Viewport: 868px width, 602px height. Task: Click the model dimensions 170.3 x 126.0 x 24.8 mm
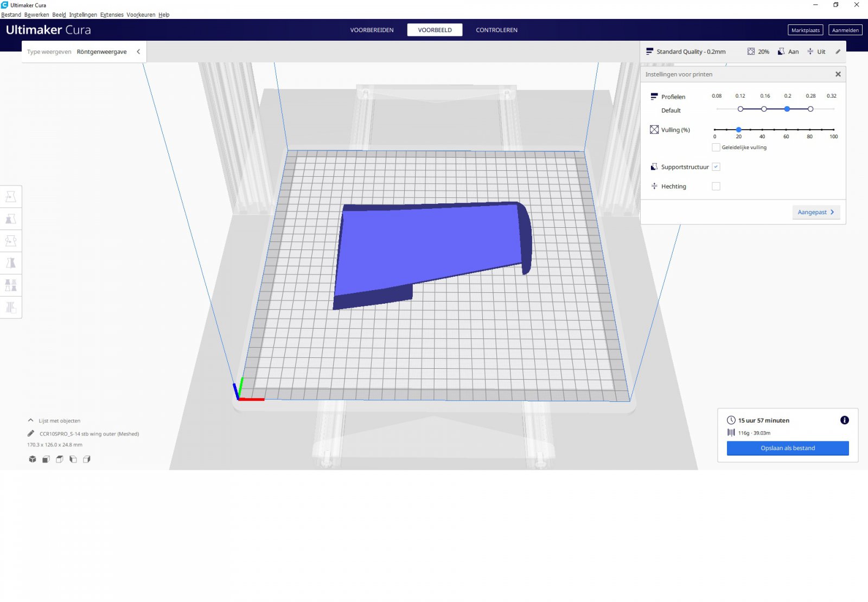(55, 445)
